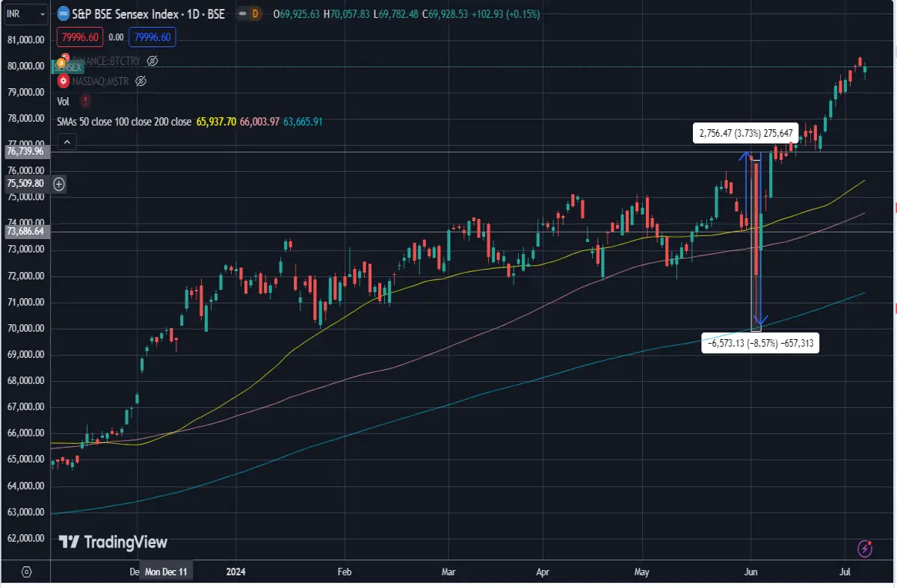Screen dimensions: 897x588
Task: Click the red sell price button 79996.60
Action: (x=80, y=37)
